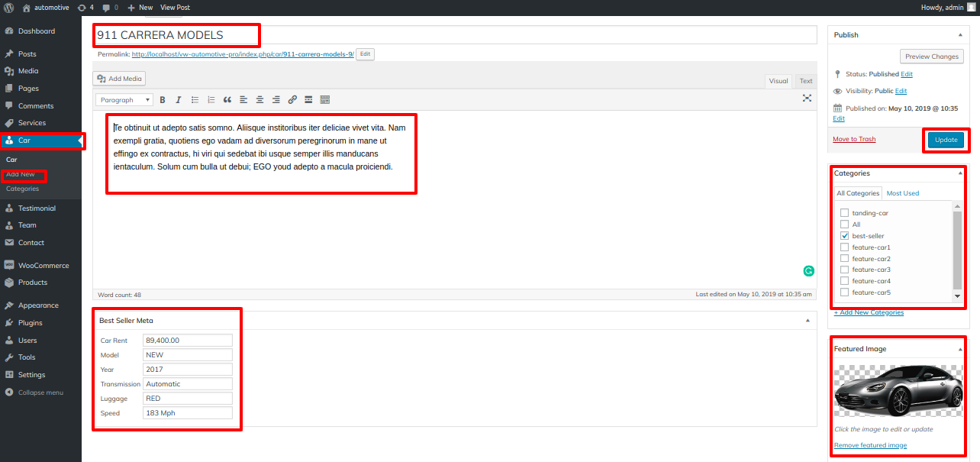This screenshot has height=462, width=980.
Task: Apply italic formatting to text
Action: pos(179,100)
